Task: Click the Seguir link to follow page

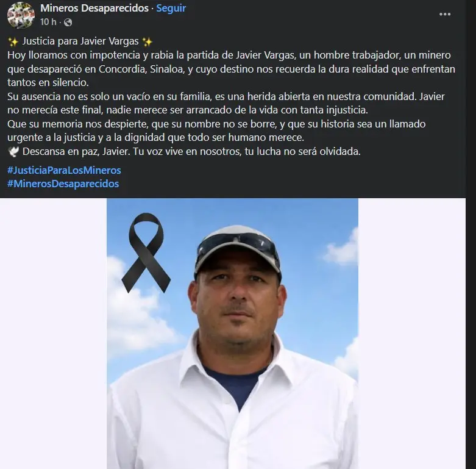Action: [171, 8]
